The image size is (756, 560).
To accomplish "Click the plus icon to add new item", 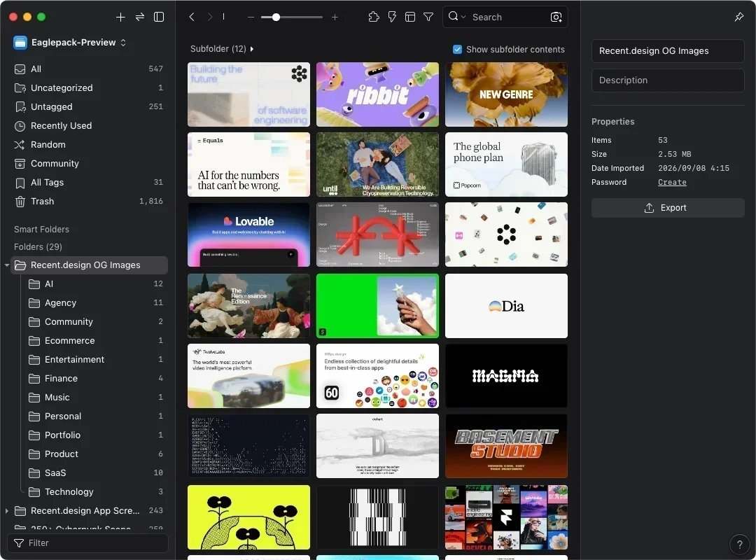I will click(x=120, y=17).
